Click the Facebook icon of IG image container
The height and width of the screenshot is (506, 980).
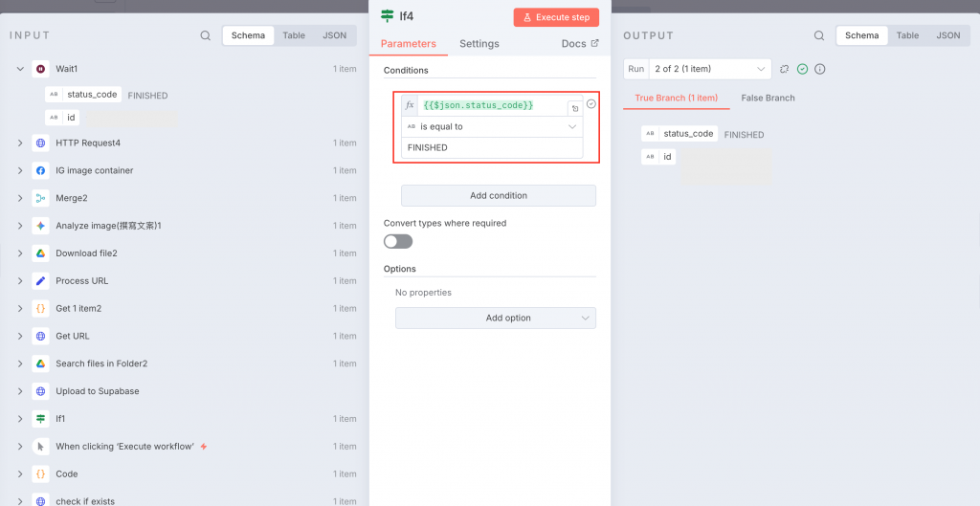(x=40, y=170)
